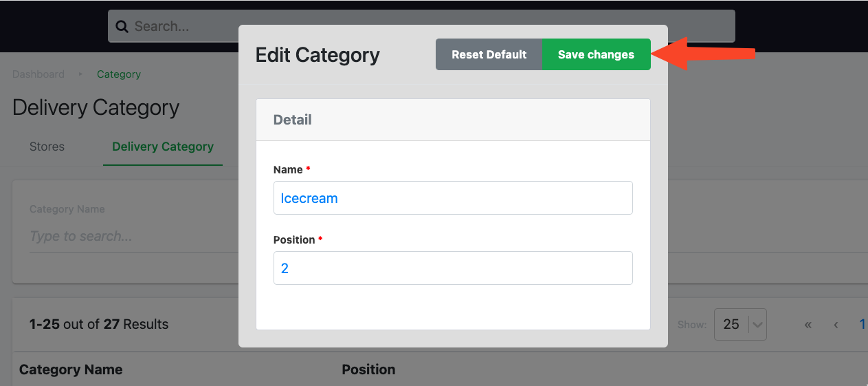Viewport: 868px width, 386px height.
Task: Click the top Search bar
Action: pos(421,26)
